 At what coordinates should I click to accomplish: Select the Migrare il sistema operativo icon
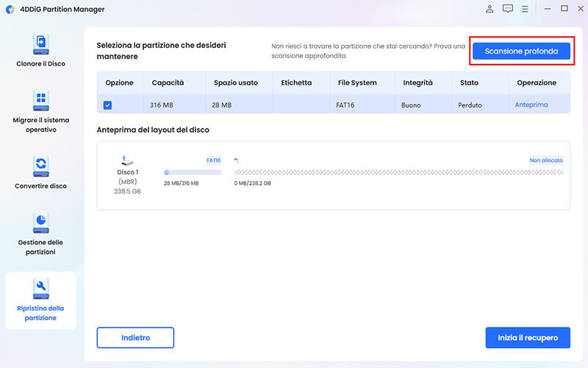click(41, 101)
